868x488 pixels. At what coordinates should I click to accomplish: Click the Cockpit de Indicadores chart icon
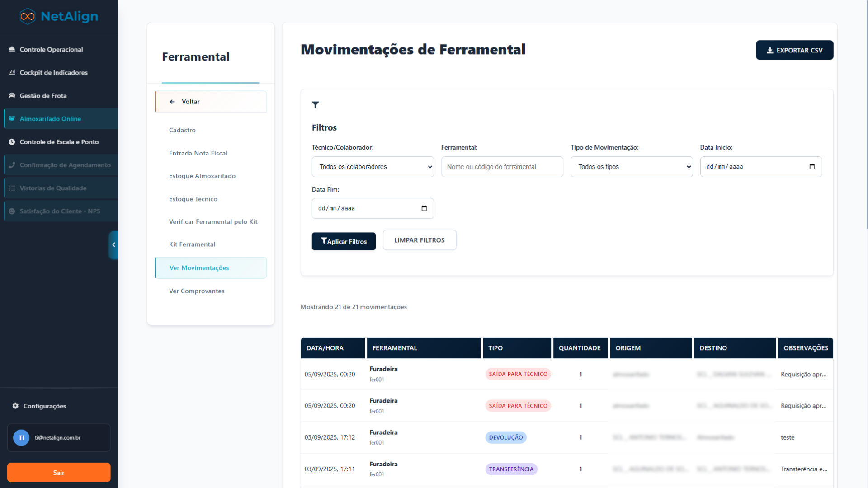12,72
